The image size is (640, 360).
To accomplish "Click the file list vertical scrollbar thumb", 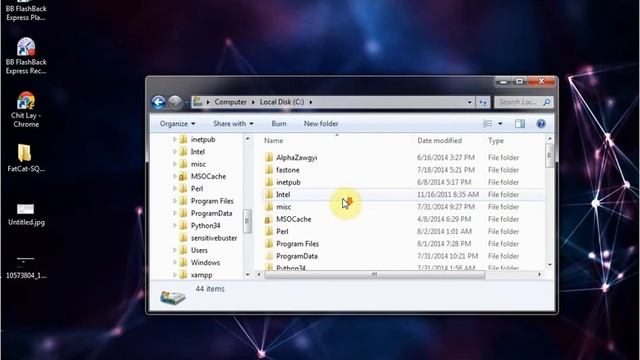I will [x=549, y=156].
